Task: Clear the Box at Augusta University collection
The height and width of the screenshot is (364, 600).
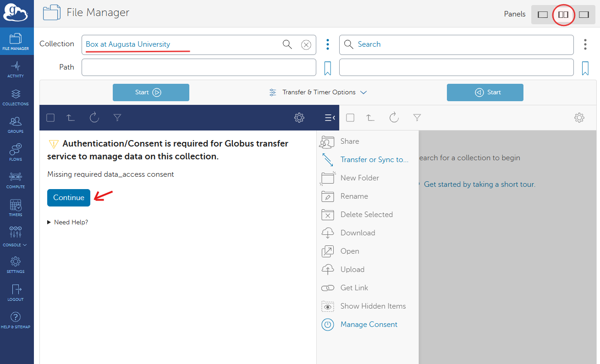Action: coord(306,44)
